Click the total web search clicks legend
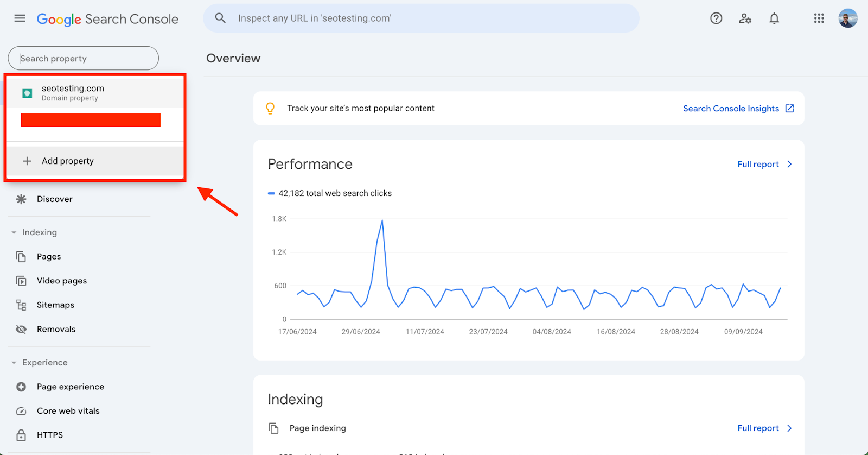Image resolution: width=868 pixels, height=455 pixels. (330, 193)
